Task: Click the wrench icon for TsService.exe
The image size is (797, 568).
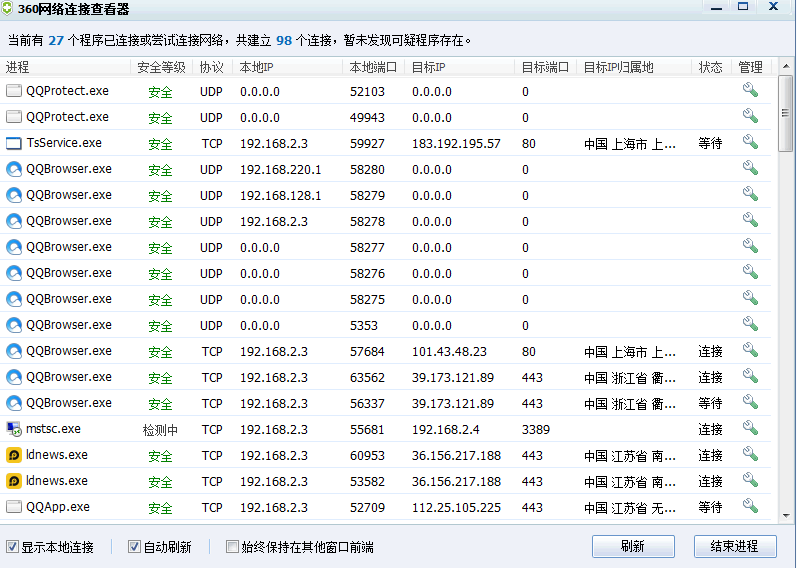Action: coord(750,142)
